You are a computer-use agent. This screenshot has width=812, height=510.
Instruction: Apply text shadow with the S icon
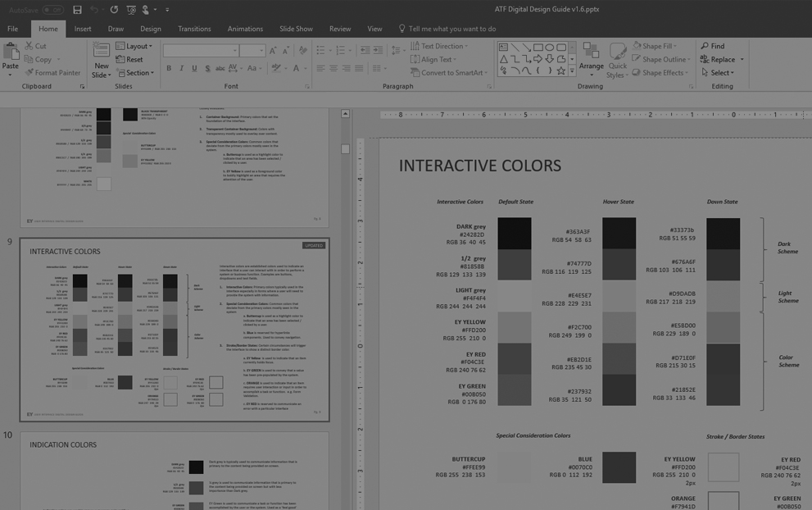207,68
